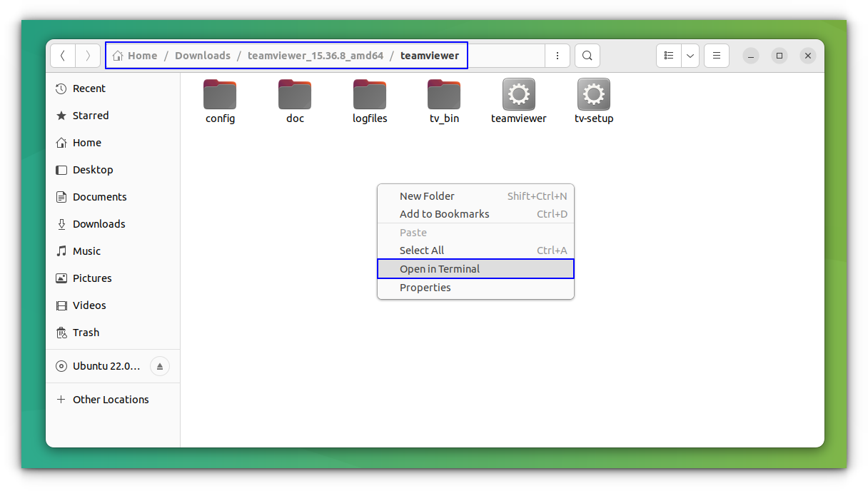Click teamviewer_15.36.8_amd64 breadcrumb
868x491 pixels.
coord(316,56)
